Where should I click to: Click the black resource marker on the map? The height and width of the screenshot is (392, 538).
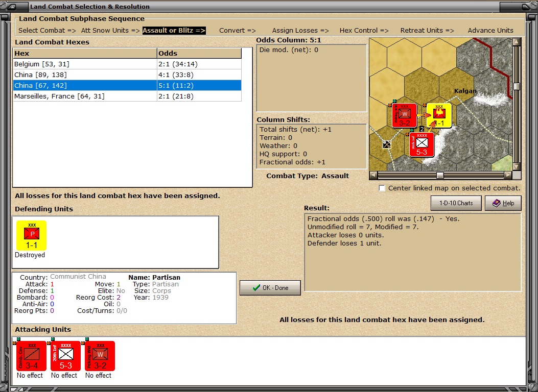point(387,144)
